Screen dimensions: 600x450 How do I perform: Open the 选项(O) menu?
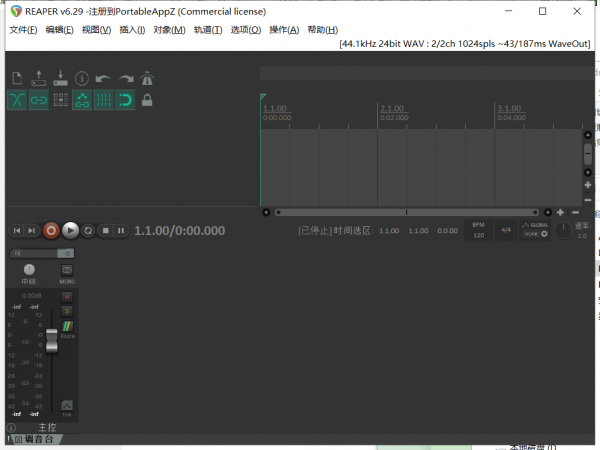pyautogui.click(x=246, y=30)
